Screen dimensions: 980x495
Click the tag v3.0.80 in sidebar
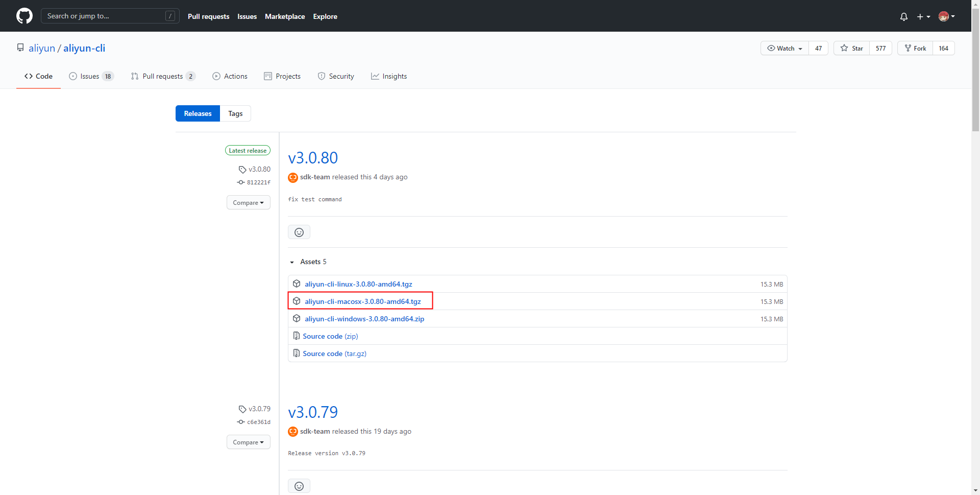click(x=255, y=169)
